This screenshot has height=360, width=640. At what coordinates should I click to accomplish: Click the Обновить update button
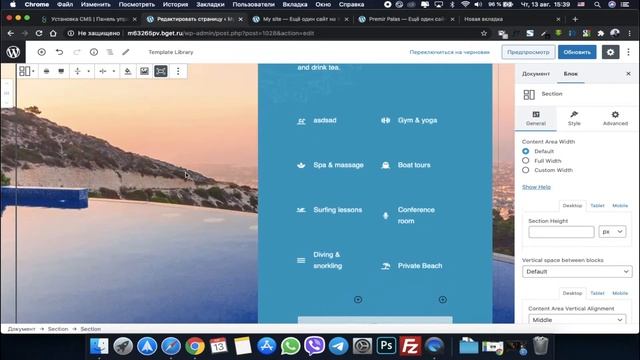coord(577,52)
